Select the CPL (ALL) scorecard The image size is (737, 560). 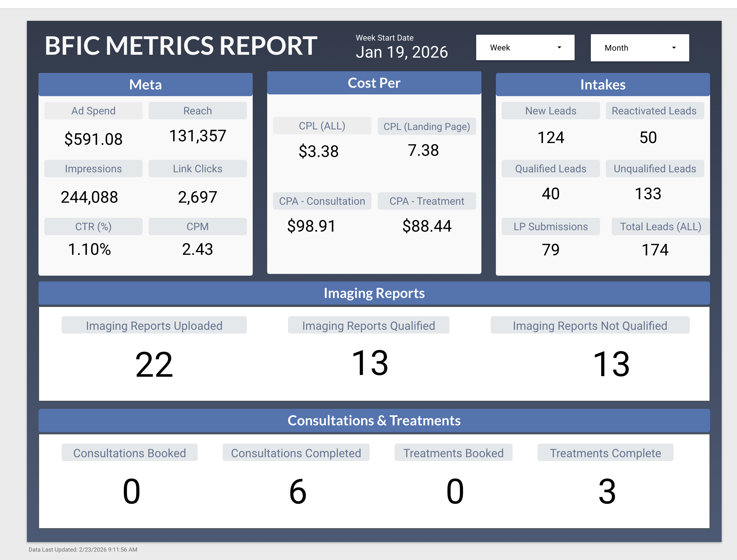(322, 126)
